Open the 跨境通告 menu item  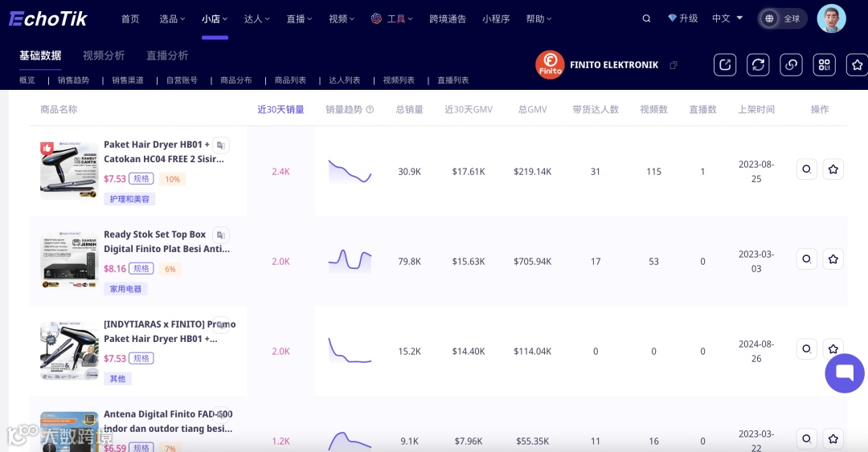(x=448, y=18)
